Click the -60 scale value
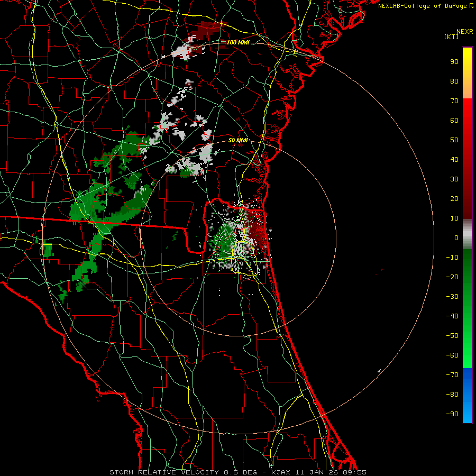The height and width of the screenshot is (476, 476). 452,355
